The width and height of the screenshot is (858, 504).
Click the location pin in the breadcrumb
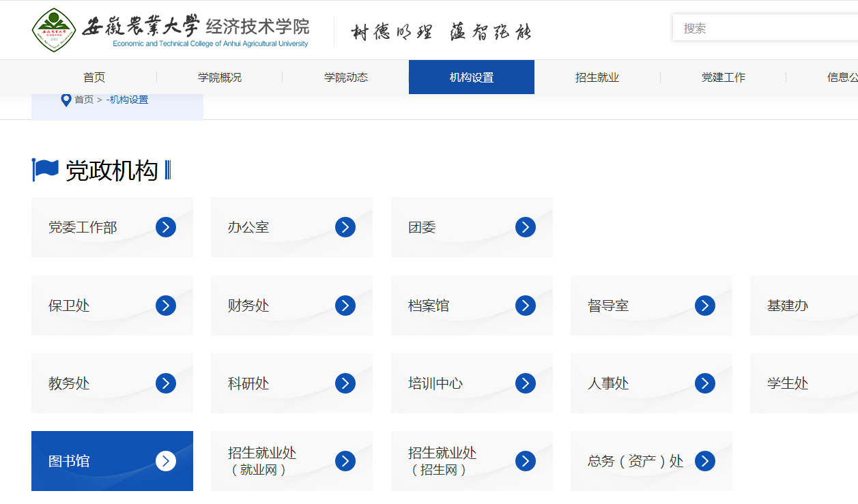coord(66,100)
